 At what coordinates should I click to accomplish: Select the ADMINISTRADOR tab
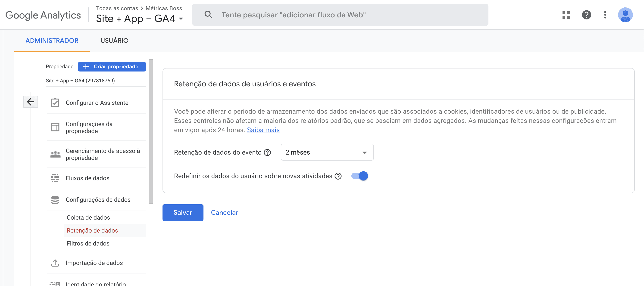[52, 40]
